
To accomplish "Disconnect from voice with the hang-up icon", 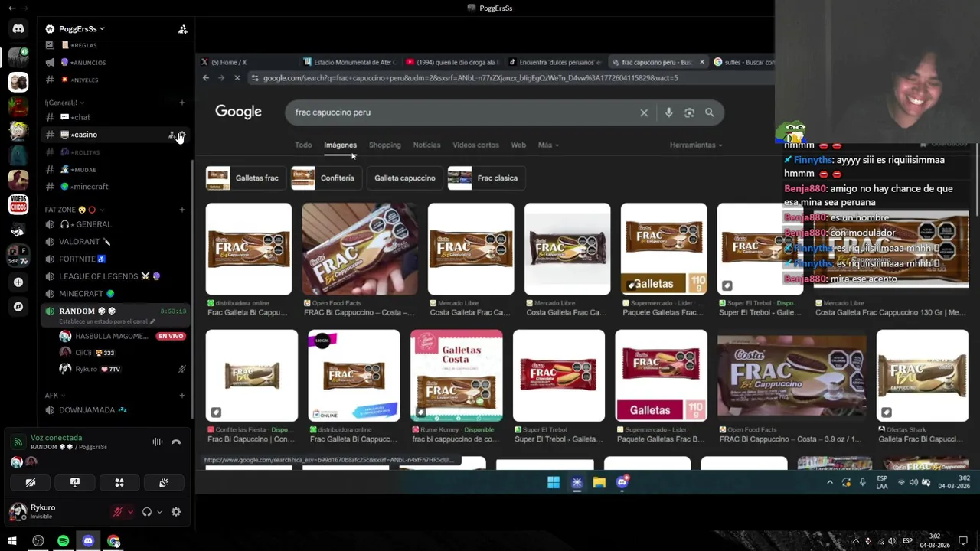I will (x=176, y=442).
